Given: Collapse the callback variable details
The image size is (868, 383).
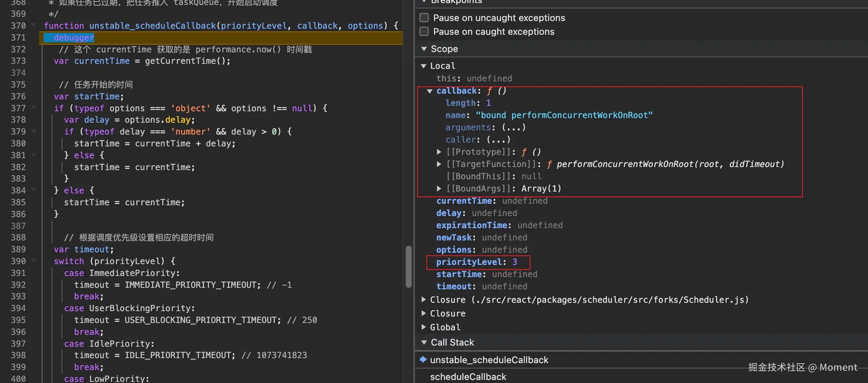Looking at the screenshot, I should (430, 91).
